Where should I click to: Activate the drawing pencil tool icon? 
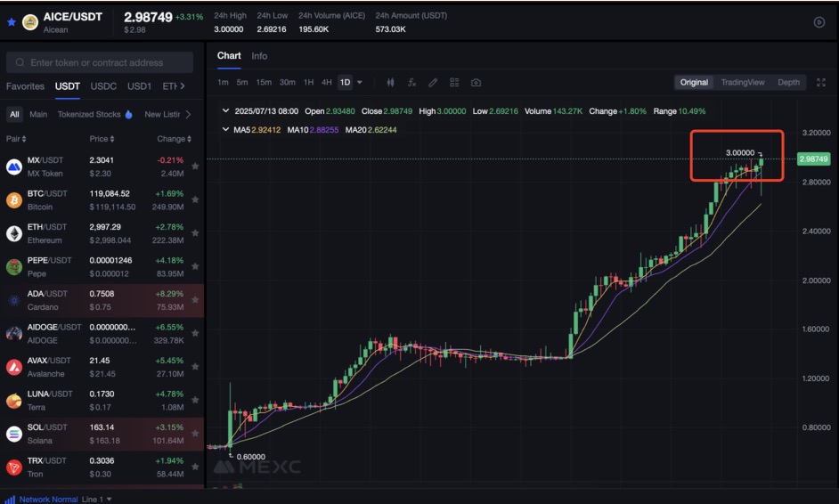point(433,83)
